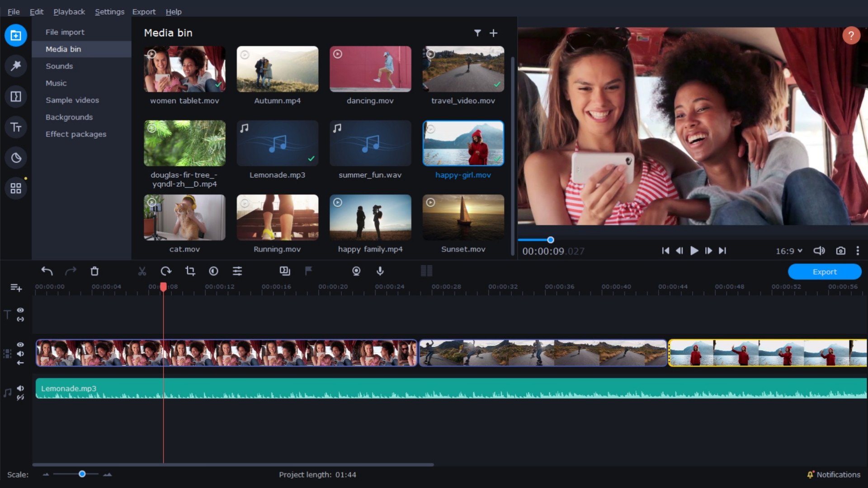Click the Export button

coord(824,272)
